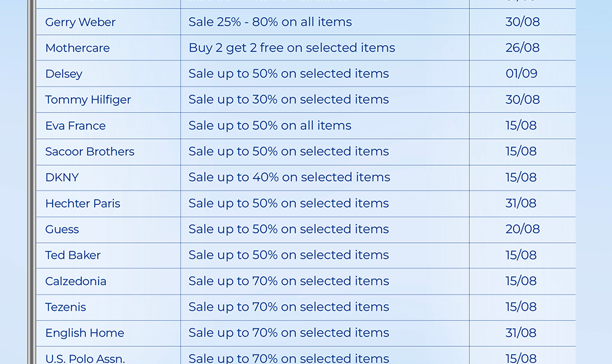Click the Eva France brand cell

(75, 126)
